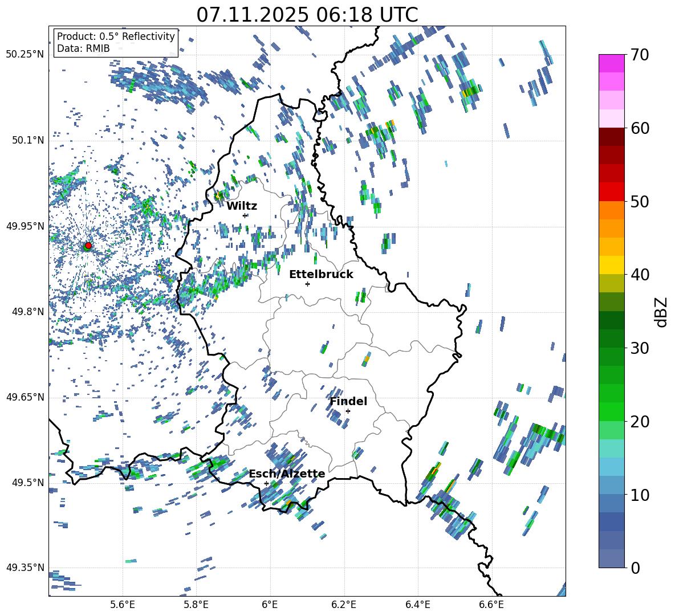Click the 49.95°N latitude label
675x616 pixels.
[25, 226]
